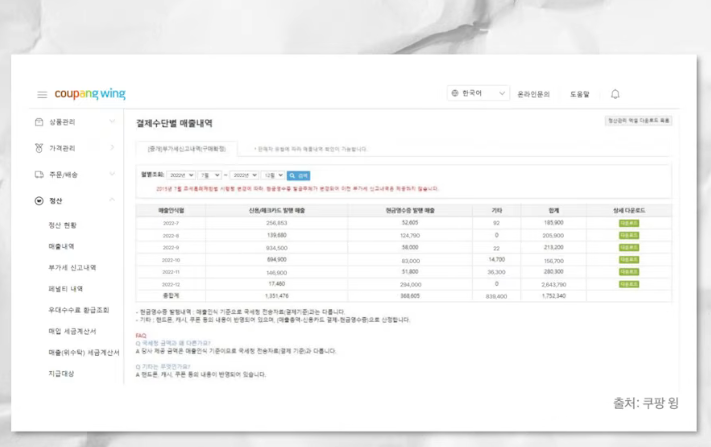Click the 주문/배송 truck icon
The height and width of the screenshot is (447, 711).
39,175
